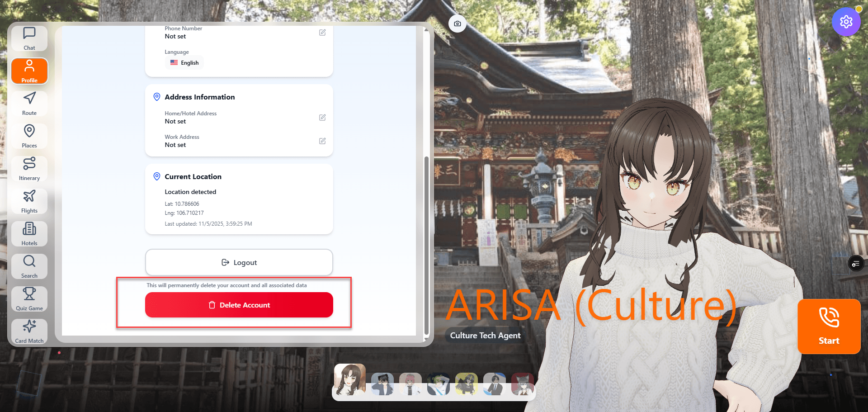The image size is (868, 412).
Task: Open the Search tab in sidebar
Action: point(29,266)
